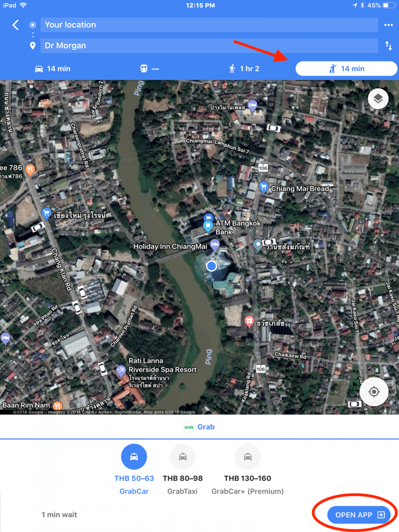This screenshot has height=532, width=399.
Task: Choose the GrabCar+ (Premium) option
Action: click(x=248, y=470)
